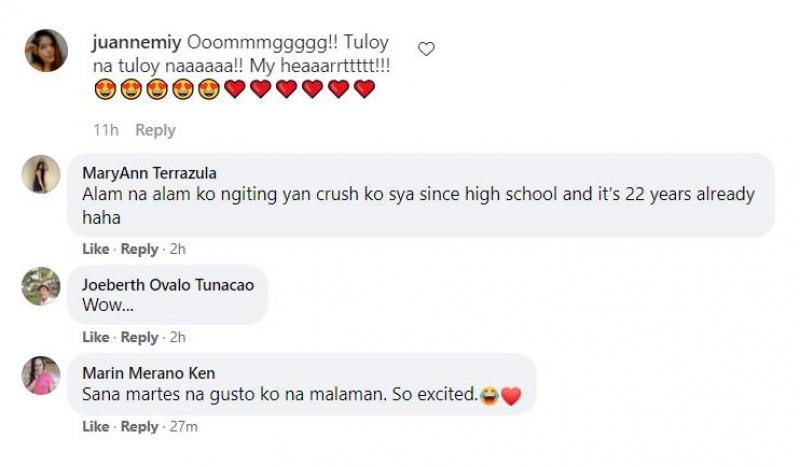
Task: Click the 11h timestamp on juannemiy's comment
Action: point(105,130)
